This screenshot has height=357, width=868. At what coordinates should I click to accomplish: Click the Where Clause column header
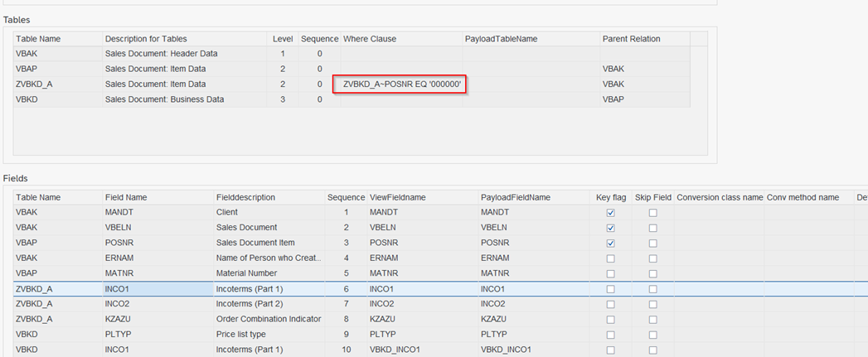tap(370, 39)
